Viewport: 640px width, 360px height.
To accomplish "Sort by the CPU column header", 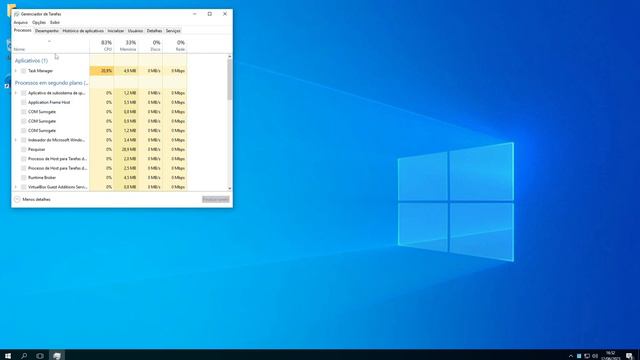I will coord(102,46).
